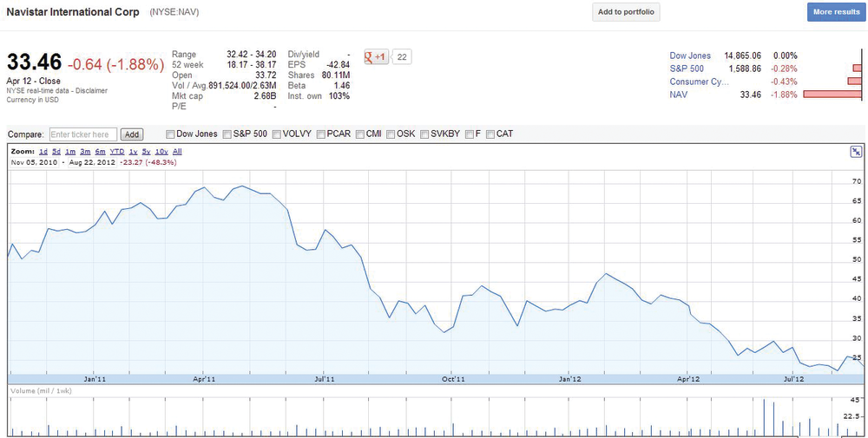Click the Jan'11 timeline label
Viewport: 868px width, 438px height.
95,379
